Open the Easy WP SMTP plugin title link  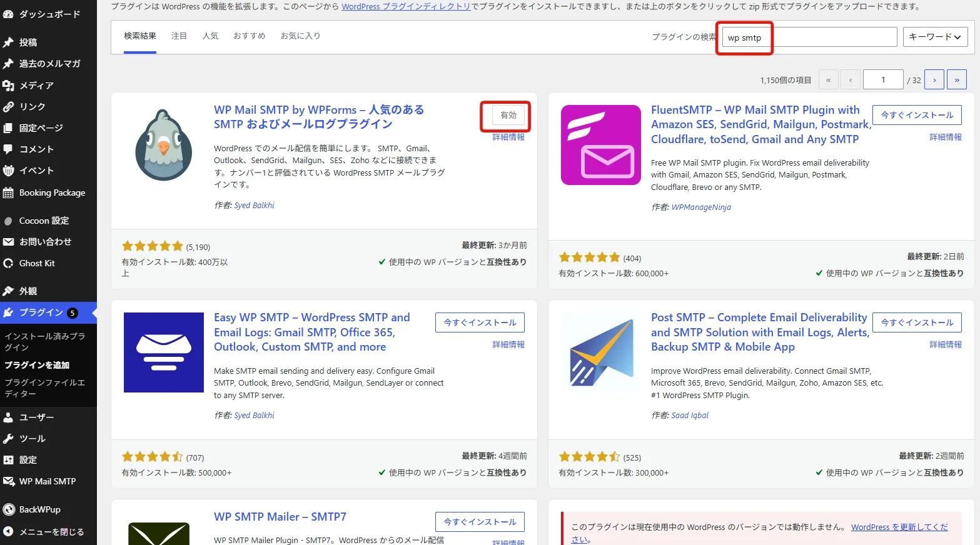[312, 332]
